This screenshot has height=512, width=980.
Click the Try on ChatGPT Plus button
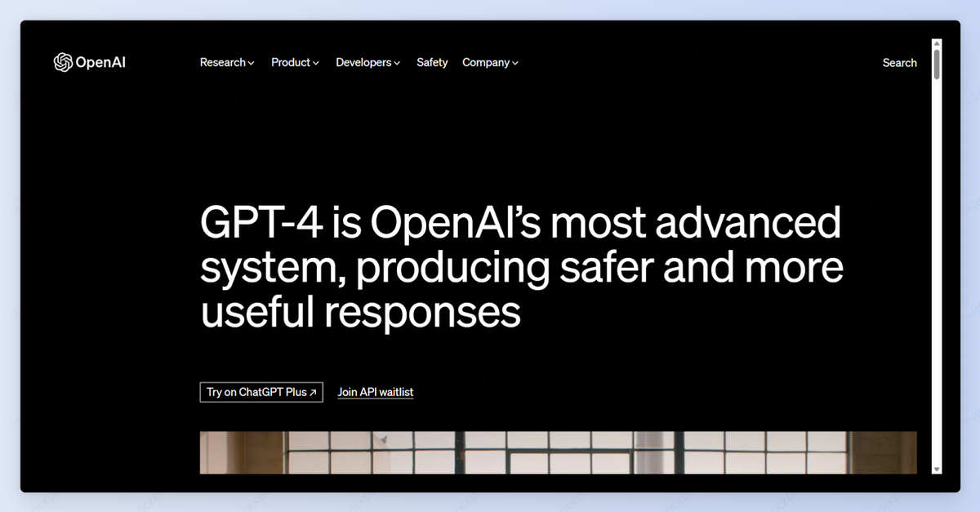pos(261,392)
